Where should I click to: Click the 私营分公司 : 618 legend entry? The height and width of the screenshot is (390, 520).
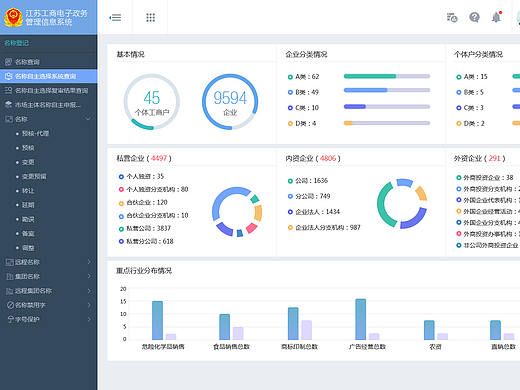(146, 241)
